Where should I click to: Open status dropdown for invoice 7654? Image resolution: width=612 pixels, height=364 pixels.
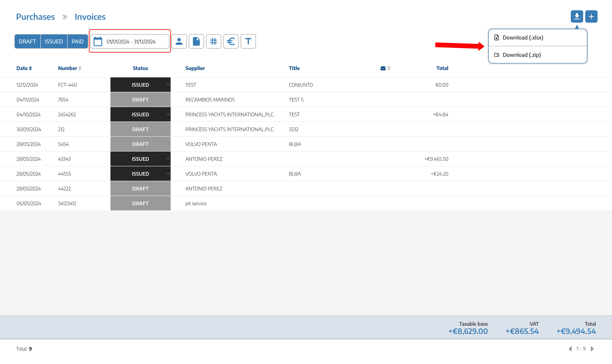point(140,100)
